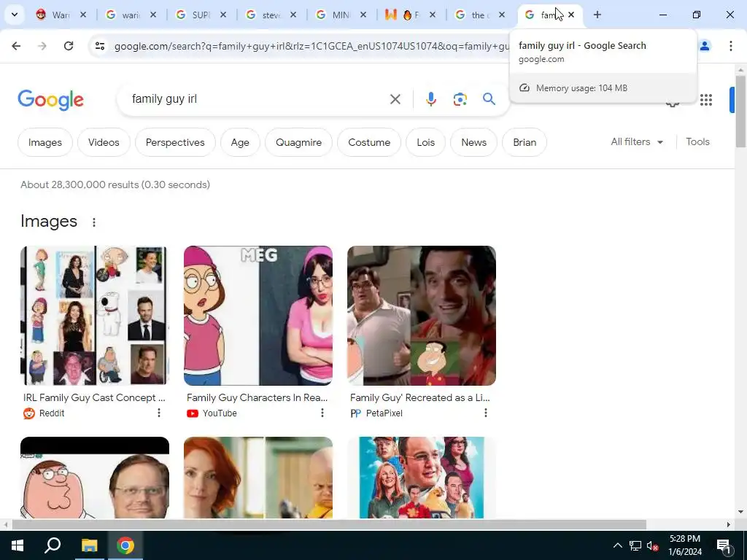The width and height of the screenshot is (747, 560).
Task: Switch to the 'wari' Google tab
Action: click(x=130, y=15)
